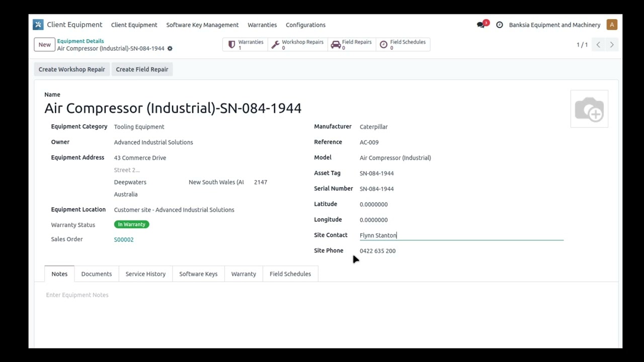This screenshot has height=362, width=644.
Task: Switch to the Service History tab
Action: click(x=145, y=274)
